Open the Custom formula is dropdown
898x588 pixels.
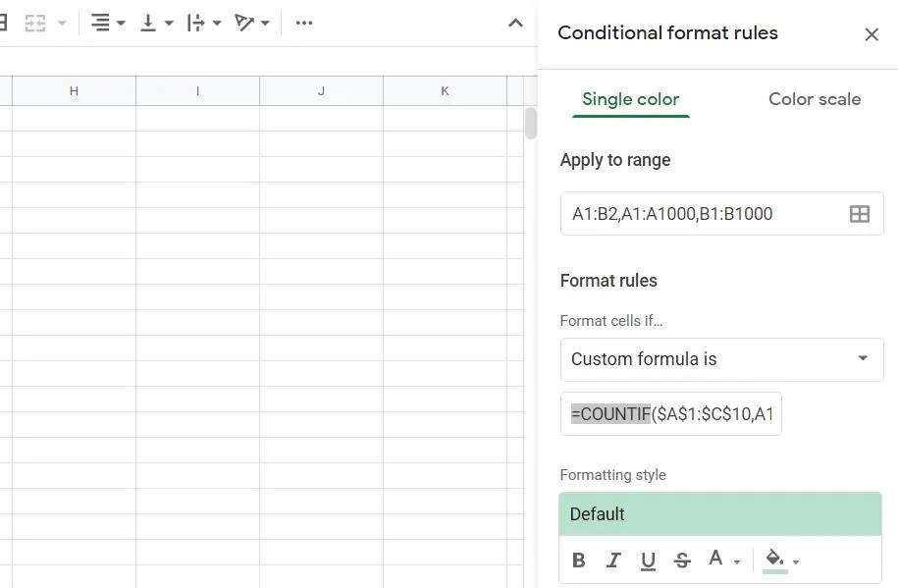point(721,359)
